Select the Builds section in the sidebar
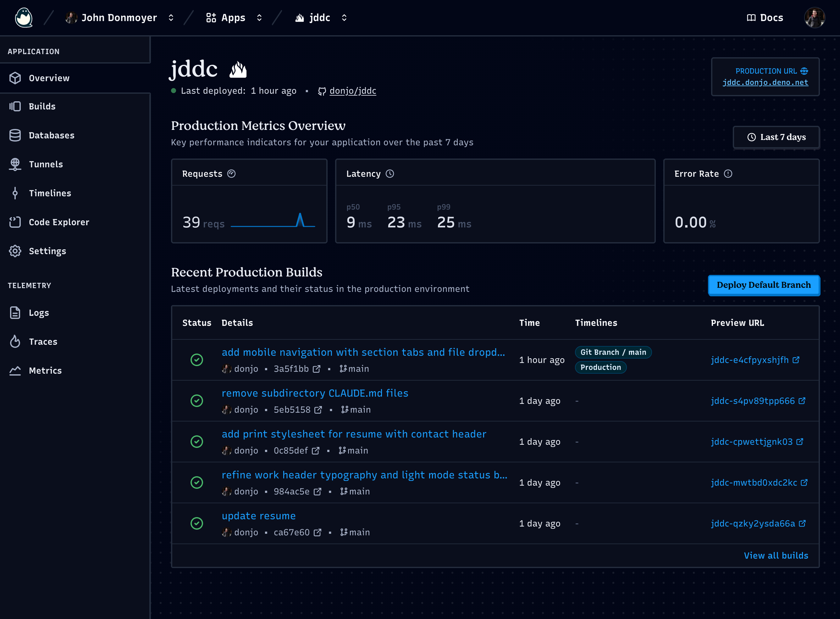 [42, 106]
